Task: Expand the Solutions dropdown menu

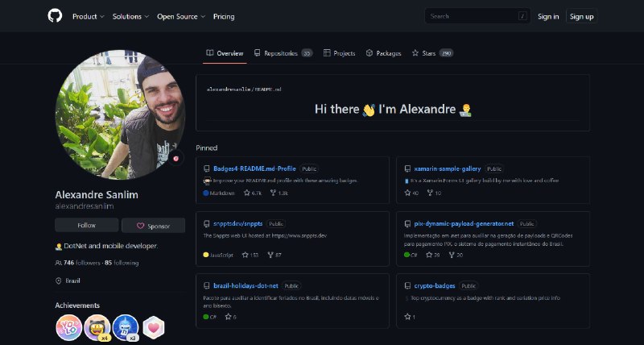Action: 130,16
